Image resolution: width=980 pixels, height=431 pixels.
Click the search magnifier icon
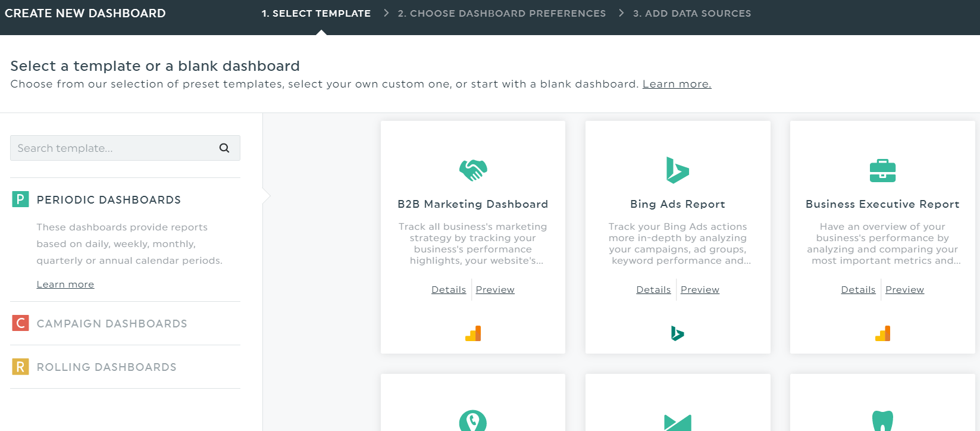coord(224,148)
